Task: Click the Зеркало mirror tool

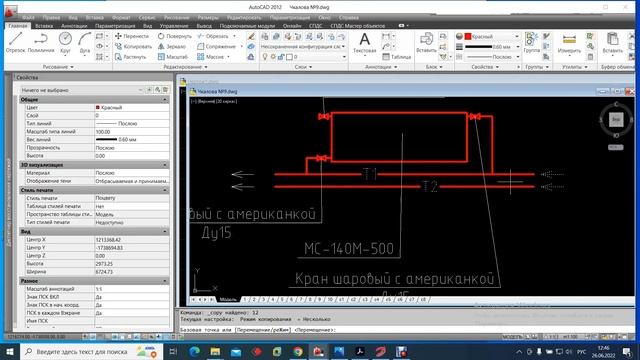Action: click(x=172, y=47)
